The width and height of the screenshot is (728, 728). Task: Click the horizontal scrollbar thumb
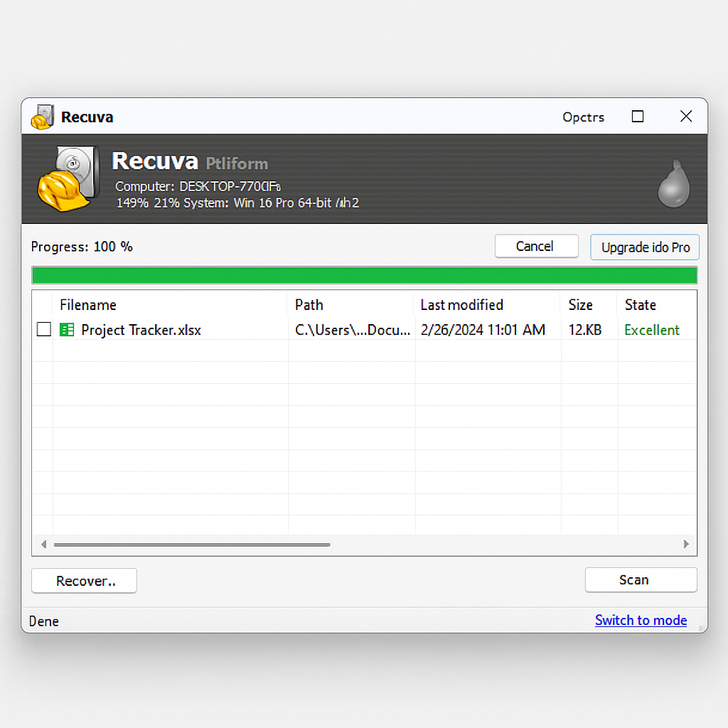pyautogui.click(x=192, y=545)
